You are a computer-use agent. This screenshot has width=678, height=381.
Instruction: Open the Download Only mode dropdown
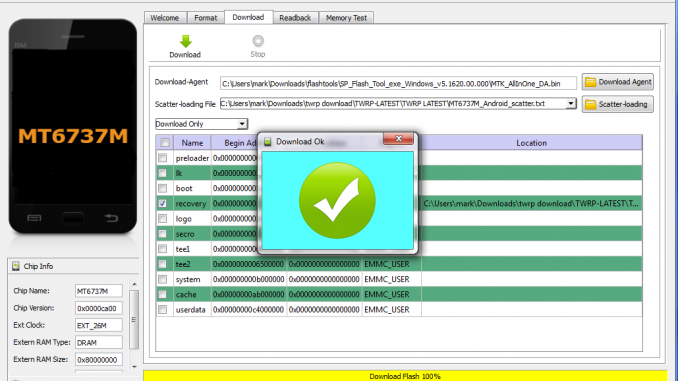201,124
